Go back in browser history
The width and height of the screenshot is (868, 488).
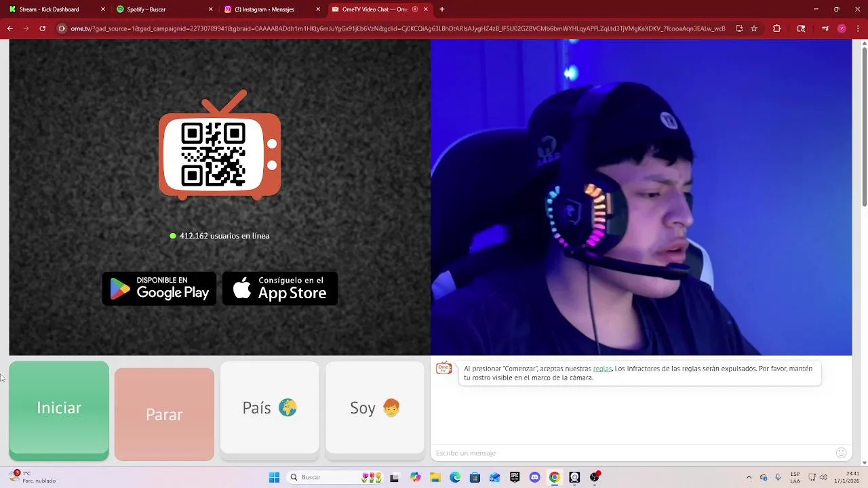9,28
